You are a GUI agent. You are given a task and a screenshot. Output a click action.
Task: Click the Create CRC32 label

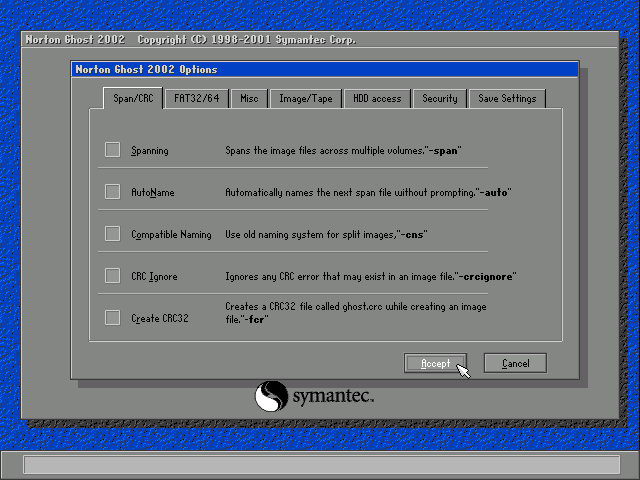(160, 318)
